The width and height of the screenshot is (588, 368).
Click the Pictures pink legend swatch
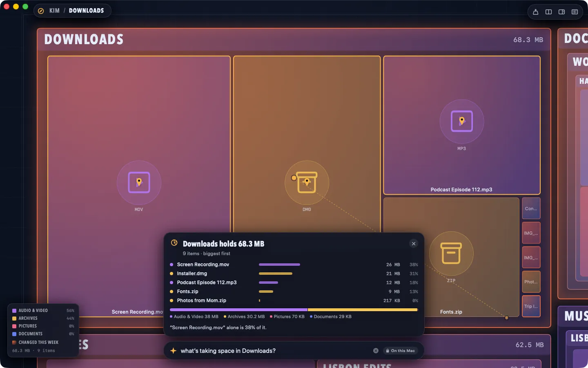point(14,326)
